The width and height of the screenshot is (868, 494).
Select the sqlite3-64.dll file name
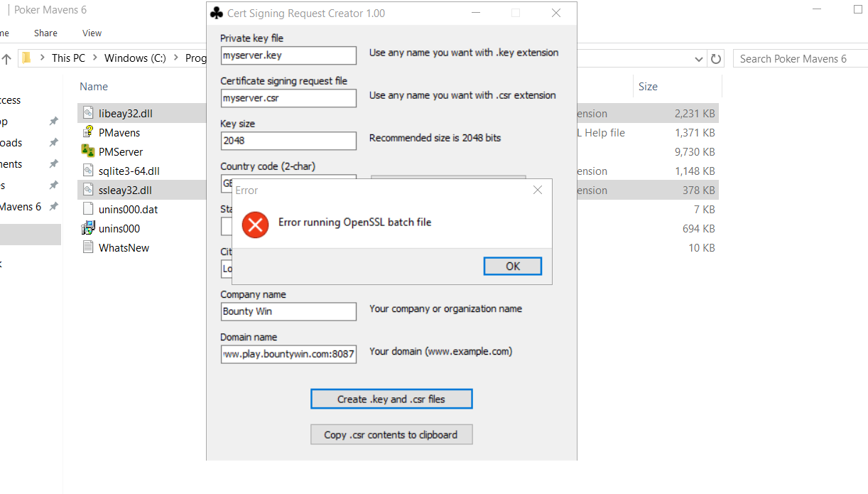pos(129,171)
